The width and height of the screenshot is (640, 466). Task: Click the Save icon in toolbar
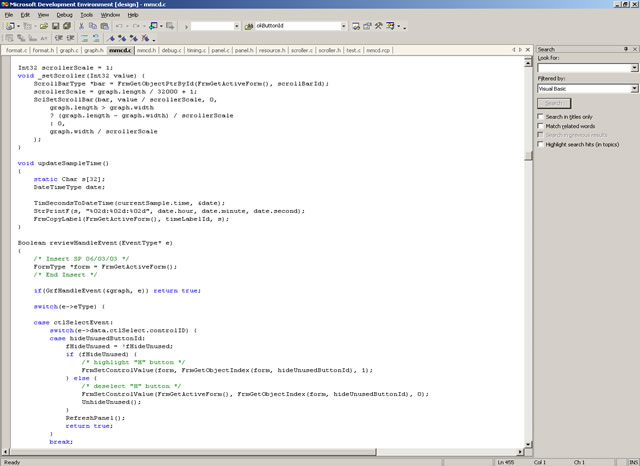56,26
